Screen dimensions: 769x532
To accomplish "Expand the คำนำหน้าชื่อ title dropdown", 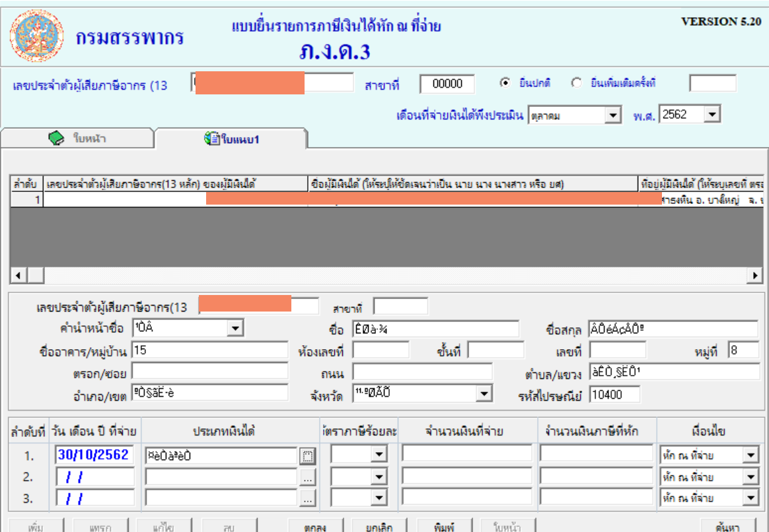I will click(235, 328).
